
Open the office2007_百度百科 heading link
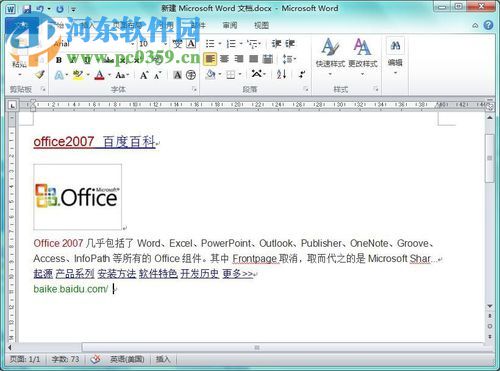pyautogui.click(x=95, y=142)
